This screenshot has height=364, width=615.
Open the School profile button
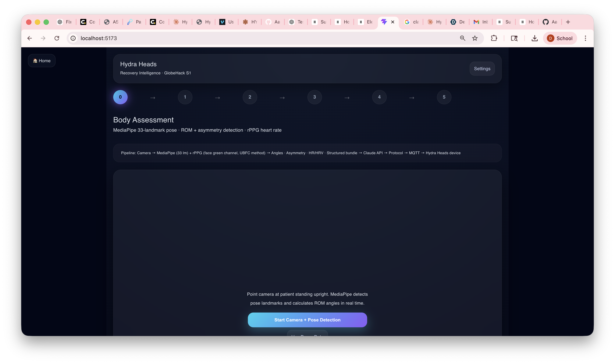[x=560, y=38]
